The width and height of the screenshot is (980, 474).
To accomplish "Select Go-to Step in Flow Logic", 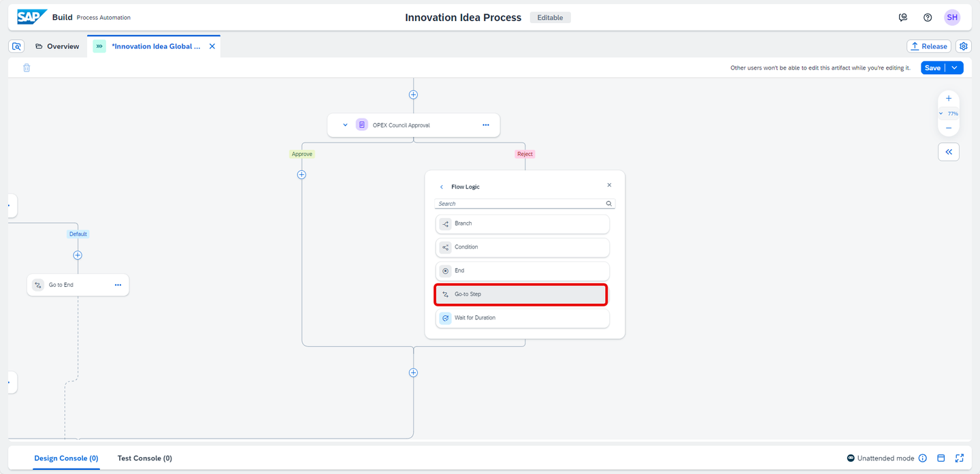I will (521, 294).
